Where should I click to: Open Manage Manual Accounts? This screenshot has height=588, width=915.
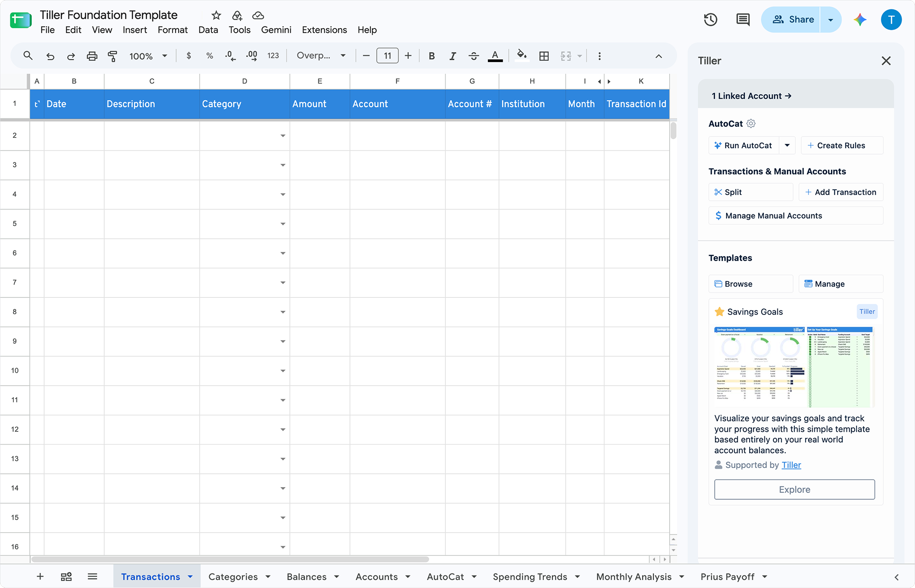point(796,216)
